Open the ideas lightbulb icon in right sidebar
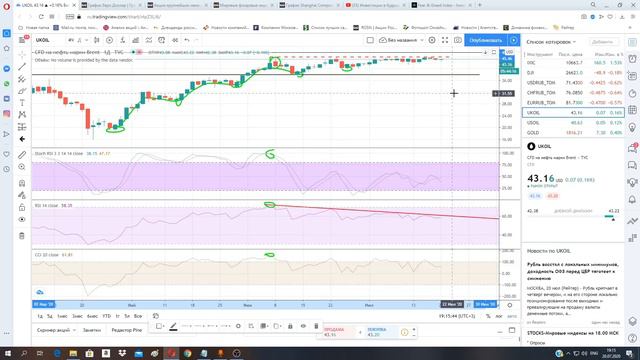 tap(632, 128)
